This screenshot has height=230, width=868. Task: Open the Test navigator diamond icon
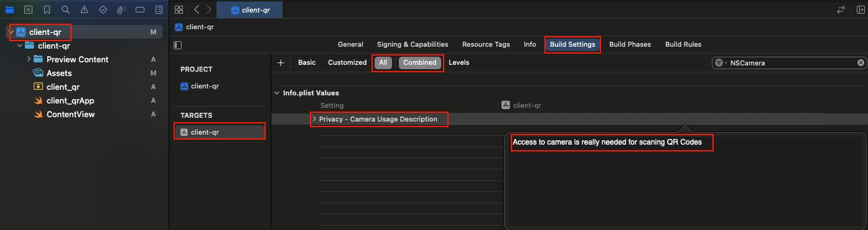click(103, 9)
